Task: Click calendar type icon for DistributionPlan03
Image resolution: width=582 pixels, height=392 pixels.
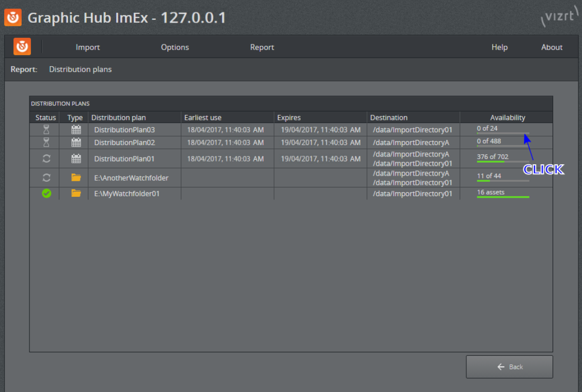Action: (x=76, y=130)
